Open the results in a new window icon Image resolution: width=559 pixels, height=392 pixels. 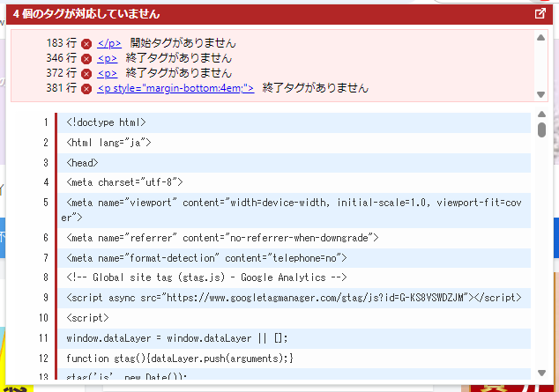coord(540,14)
